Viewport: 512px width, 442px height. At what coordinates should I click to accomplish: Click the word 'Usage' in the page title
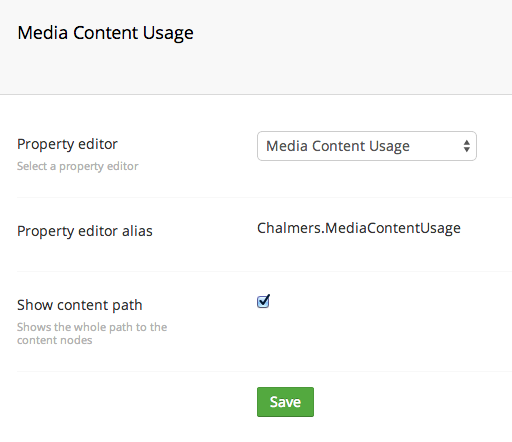click(x=168, y=34)
